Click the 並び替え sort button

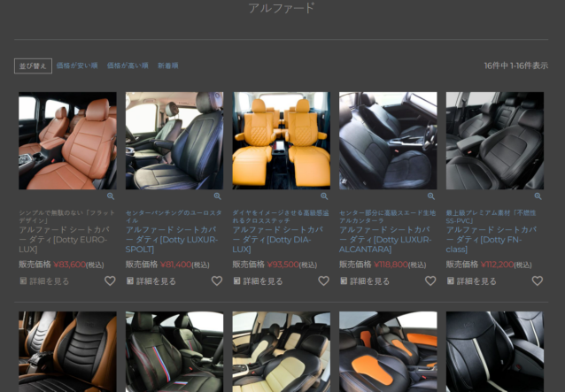pyautogui.click(x=33, y=66)
